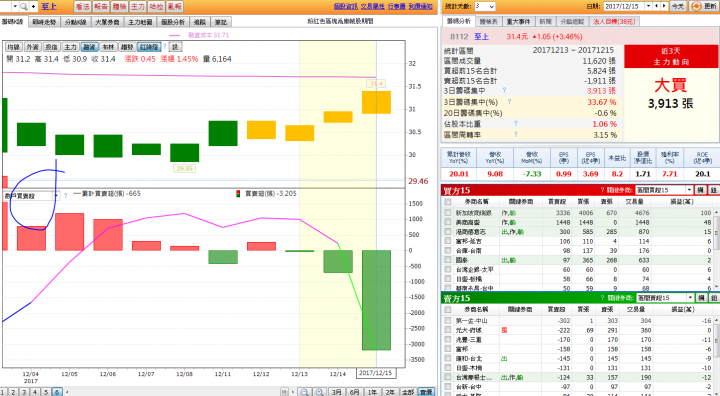This screenshot has width=720, height=396.
Task: Click help icon next to 區間周轉率
Action: 516,134
